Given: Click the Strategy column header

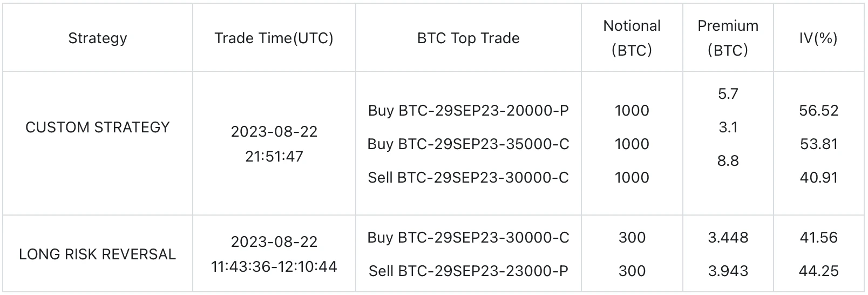Looking at the screenshot, I should tap(98, 38).
